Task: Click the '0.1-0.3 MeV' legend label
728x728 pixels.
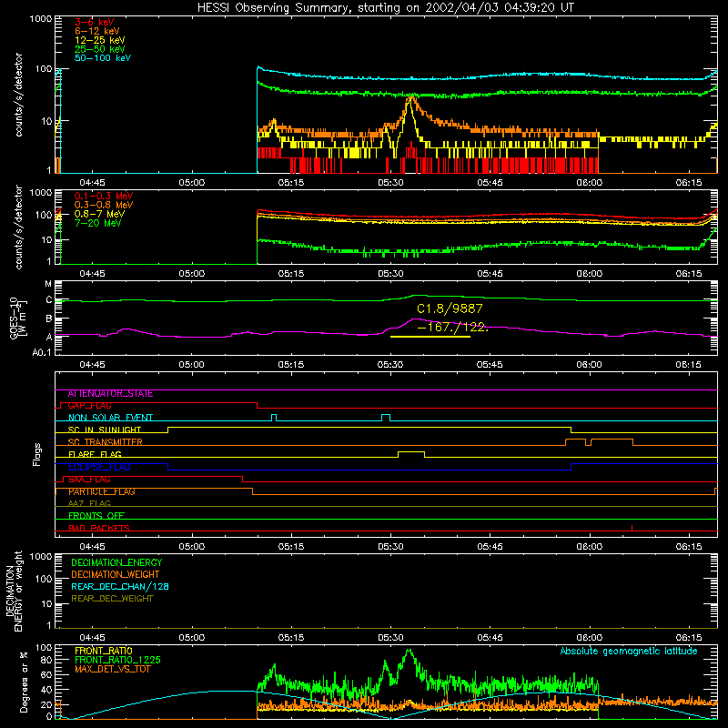Action: (x=104, y=196)
